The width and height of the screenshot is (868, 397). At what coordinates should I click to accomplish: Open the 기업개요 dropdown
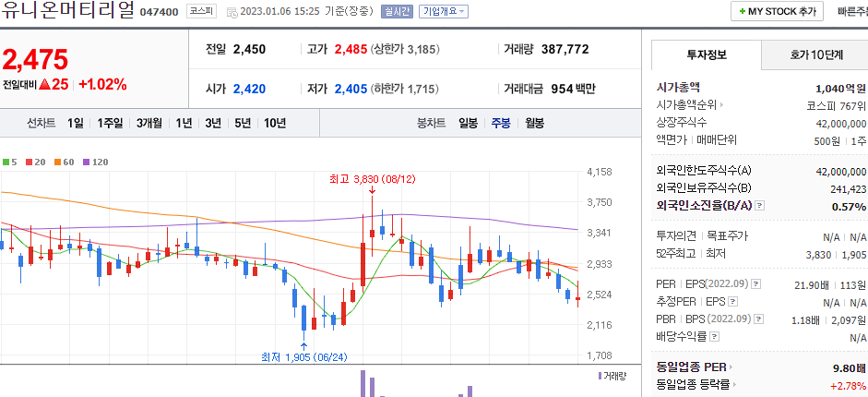coord(444,11)
